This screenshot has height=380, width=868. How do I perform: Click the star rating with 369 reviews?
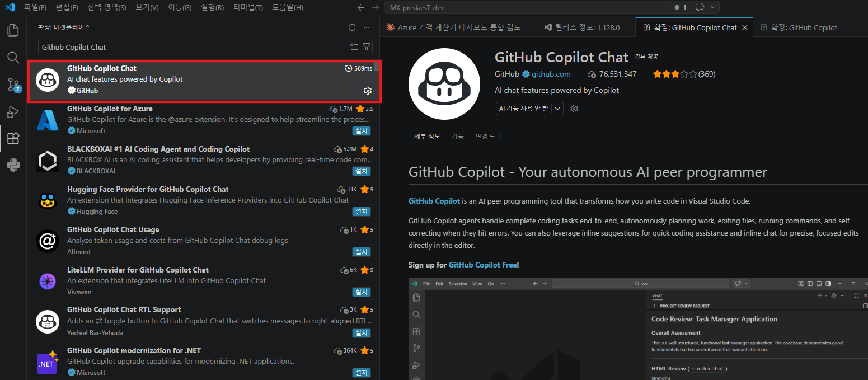click(684, 74)
